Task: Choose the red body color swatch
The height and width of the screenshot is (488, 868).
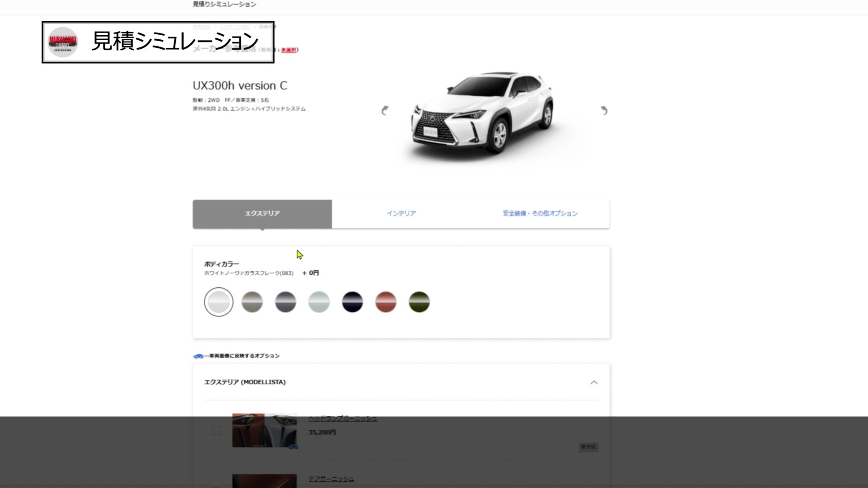Action: pyautogui.click(x=386, y=302)
